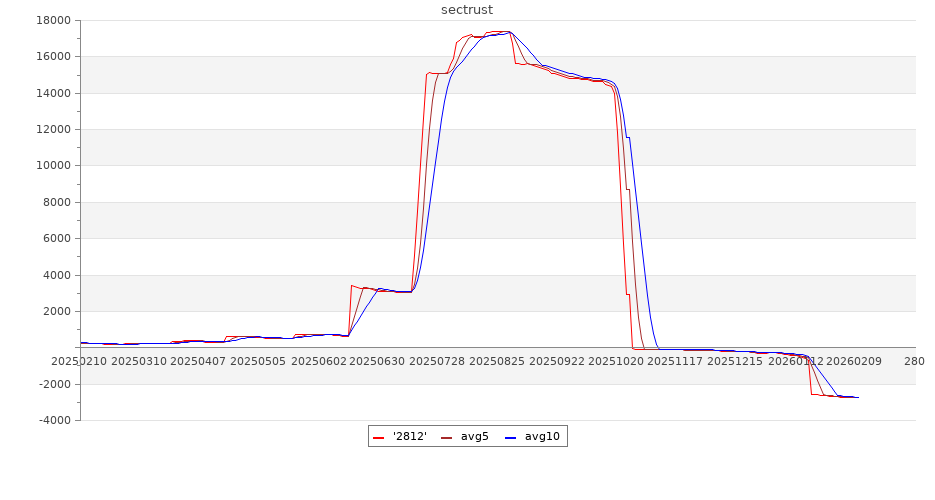This screenshot has height=500, width=935.
Task: Select the 20250825 x-axis label
Action: [x=497, y=361]
